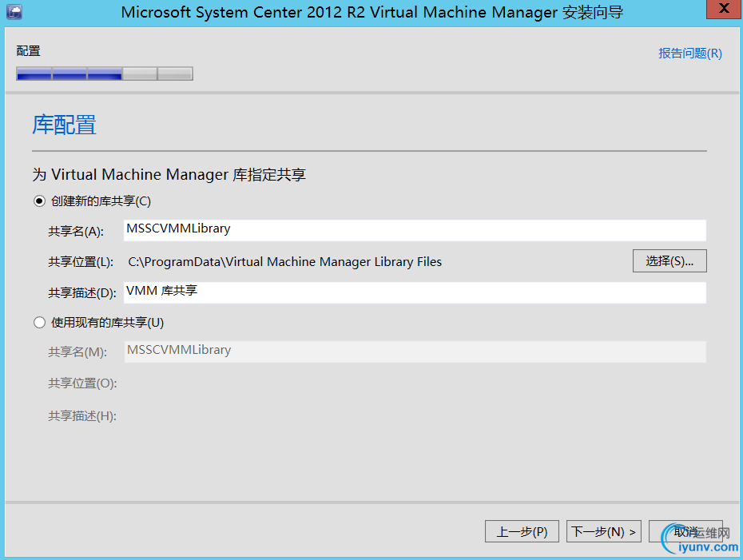Select the 创建新的库共享(C) radio button
Viewport: 743px width, 560px height.
tap(39, 201)
